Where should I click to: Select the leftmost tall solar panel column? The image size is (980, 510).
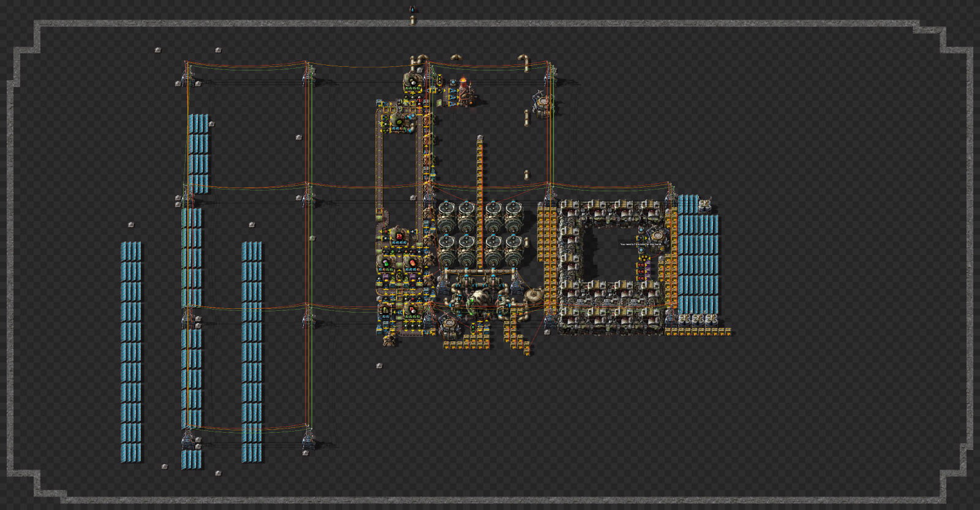(131, 351)
